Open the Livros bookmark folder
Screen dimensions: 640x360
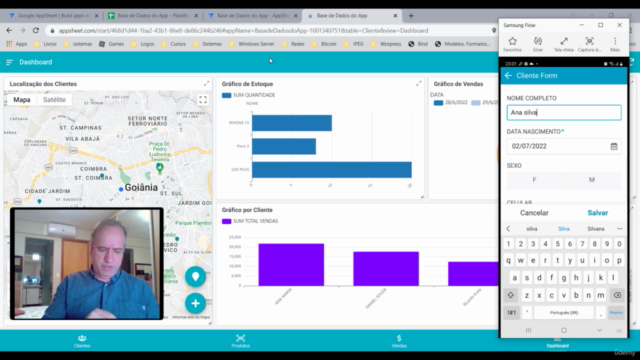46,44
